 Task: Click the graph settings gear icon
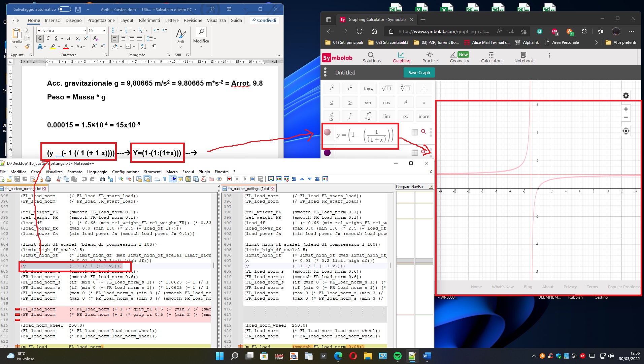(x=626, y=96)
